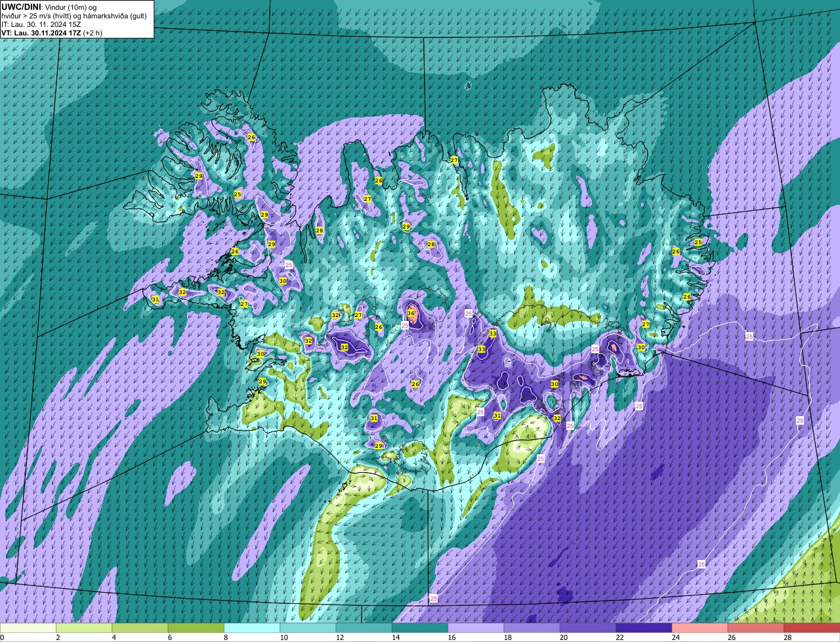The width and height of the screenshot is (840, 642).
Task: Click the 'hviður > 25 m/s' description line
Action: 74,16
